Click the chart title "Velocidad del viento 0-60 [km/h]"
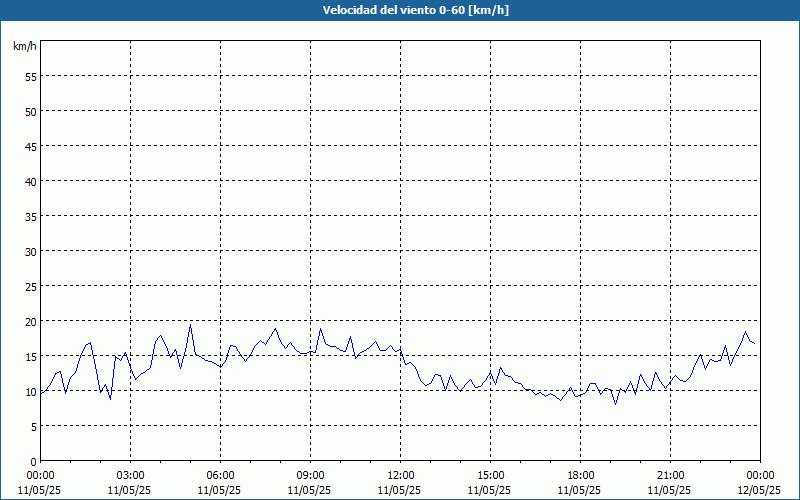 (x=400, y=10)
